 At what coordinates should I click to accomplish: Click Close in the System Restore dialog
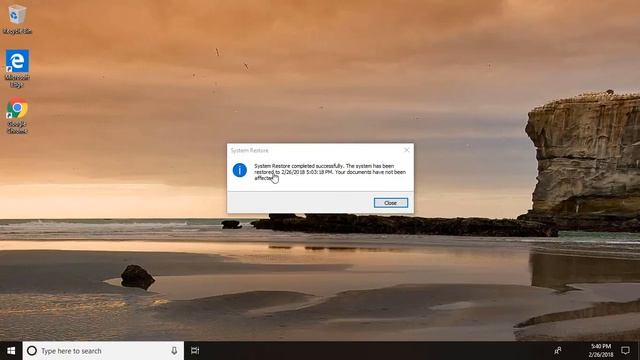[391, 203]
